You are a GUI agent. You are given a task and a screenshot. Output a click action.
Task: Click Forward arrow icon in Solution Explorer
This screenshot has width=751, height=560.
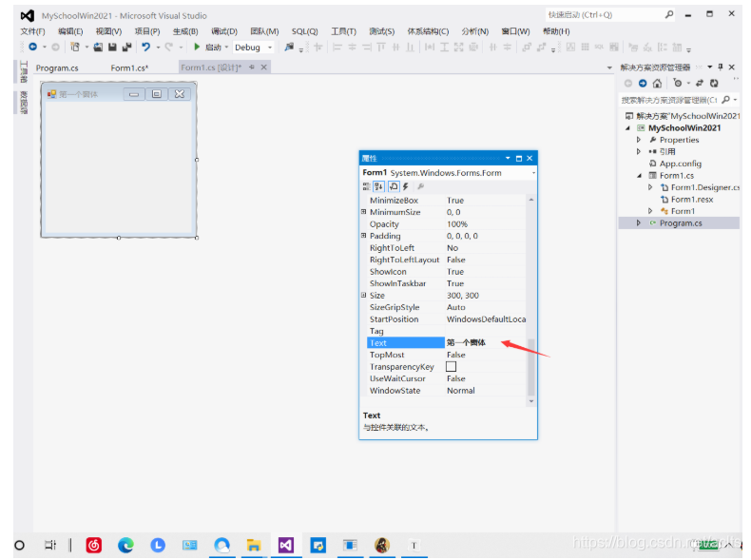click(x=643, y=84)
